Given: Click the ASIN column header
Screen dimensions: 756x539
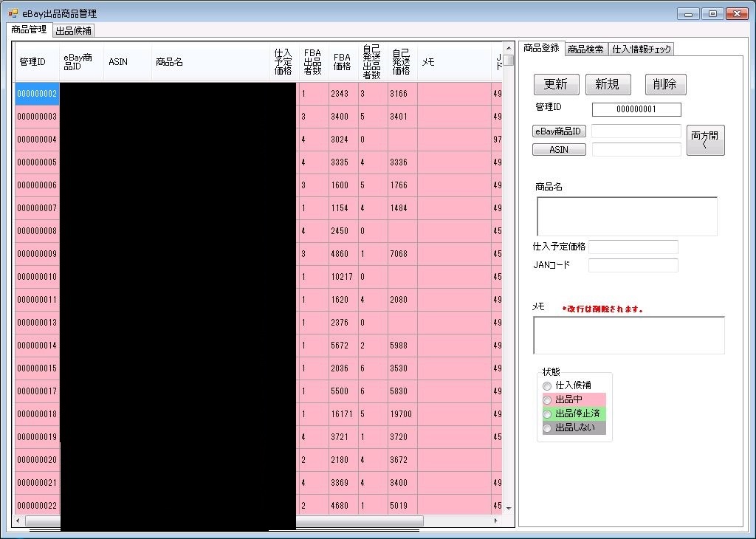Looking at the screenshot, I should (x=128, y=62).
